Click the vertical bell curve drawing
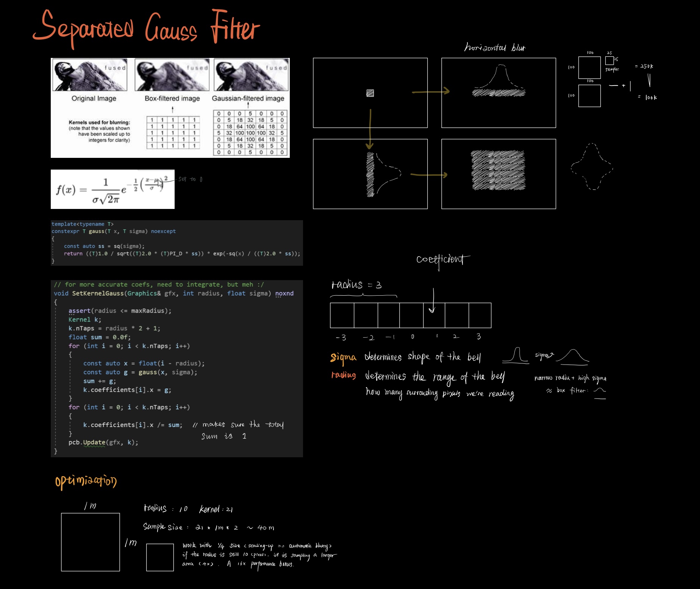 click(383, 174)
